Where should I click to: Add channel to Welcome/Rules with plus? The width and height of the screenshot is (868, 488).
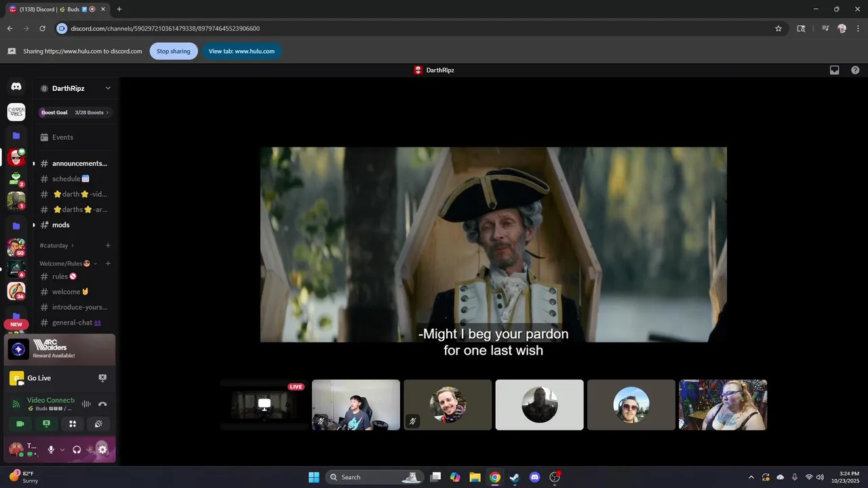click(x=108, y=264)
